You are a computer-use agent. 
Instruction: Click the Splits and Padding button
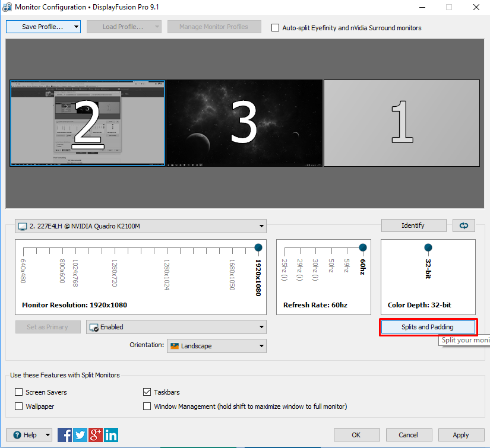[x=428, y=327]
